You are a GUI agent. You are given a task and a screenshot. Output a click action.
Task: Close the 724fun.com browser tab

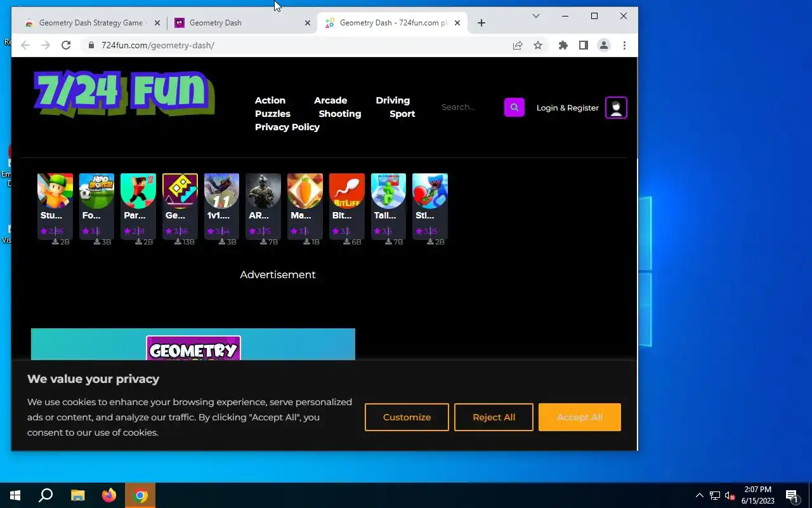457,23
